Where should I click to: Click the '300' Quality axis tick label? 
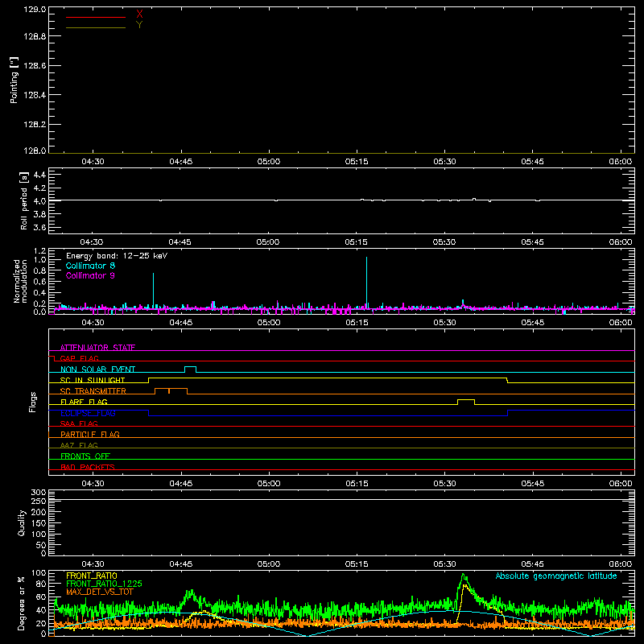[38, 493]
